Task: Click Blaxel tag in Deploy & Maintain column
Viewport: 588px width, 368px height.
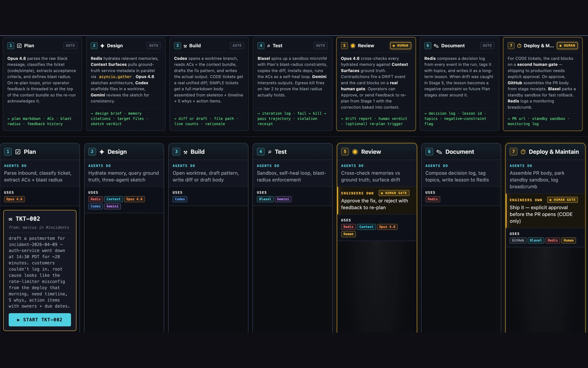Action: [536, 241]
